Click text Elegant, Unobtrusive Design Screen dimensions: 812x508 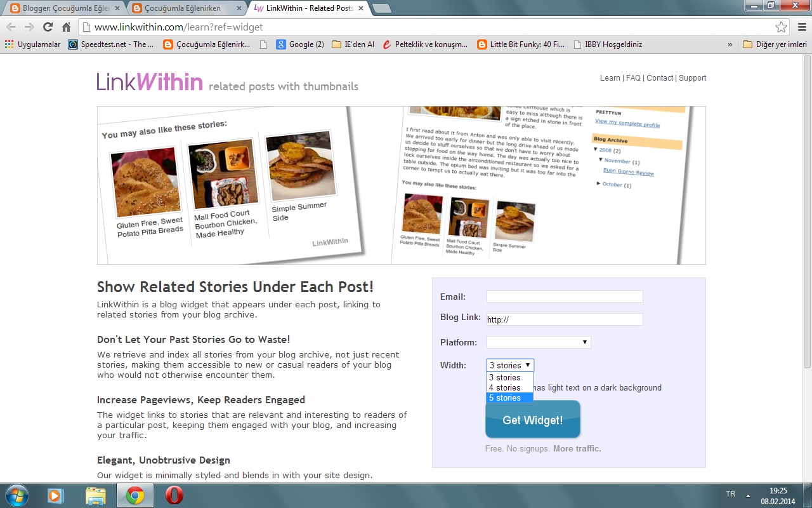(164, 460)
